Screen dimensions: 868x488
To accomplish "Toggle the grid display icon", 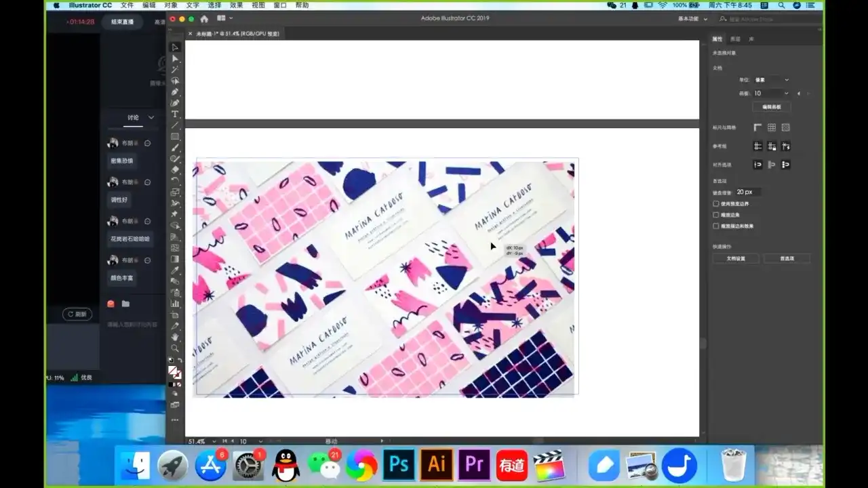I will (x=772, y=127).
